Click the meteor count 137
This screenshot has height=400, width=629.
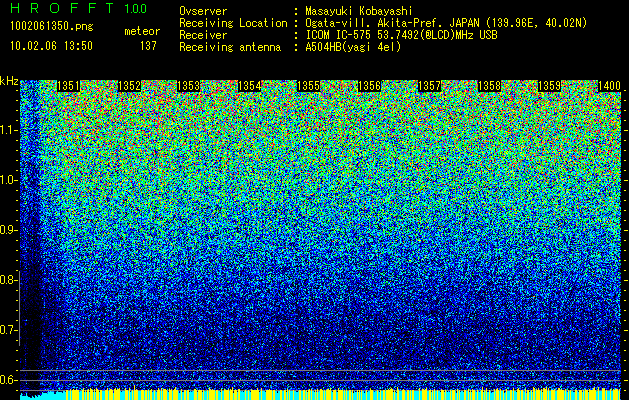point(148,46)
